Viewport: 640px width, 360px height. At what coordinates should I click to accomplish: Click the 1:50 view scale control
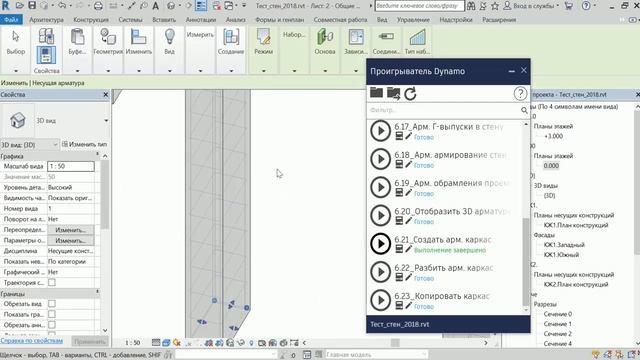click(133, 343)
